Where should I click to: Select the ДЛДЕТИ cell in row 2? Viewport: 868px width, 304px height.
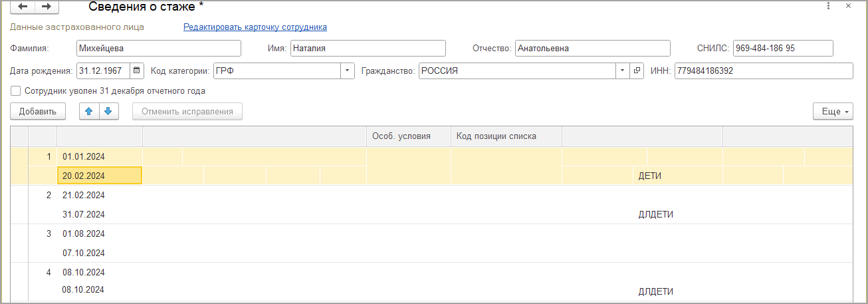click(x=656, y=214)
